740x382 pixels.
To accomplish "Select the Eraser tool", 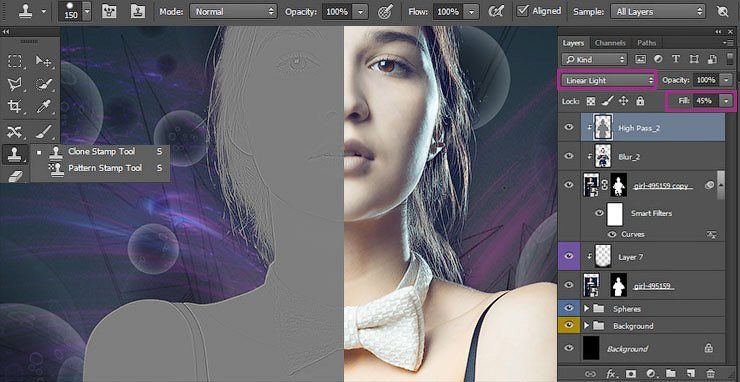I will pos(16,176).
